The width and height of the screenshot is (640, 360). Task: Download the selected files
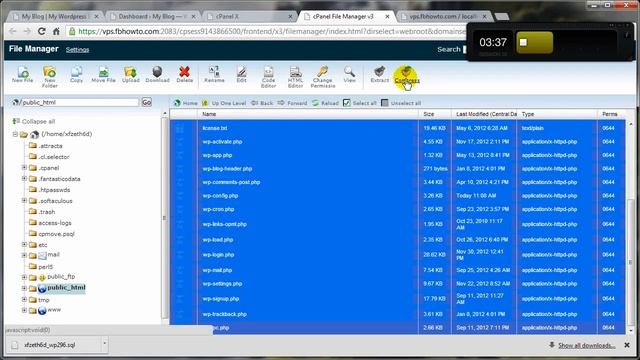coord(157,75)
